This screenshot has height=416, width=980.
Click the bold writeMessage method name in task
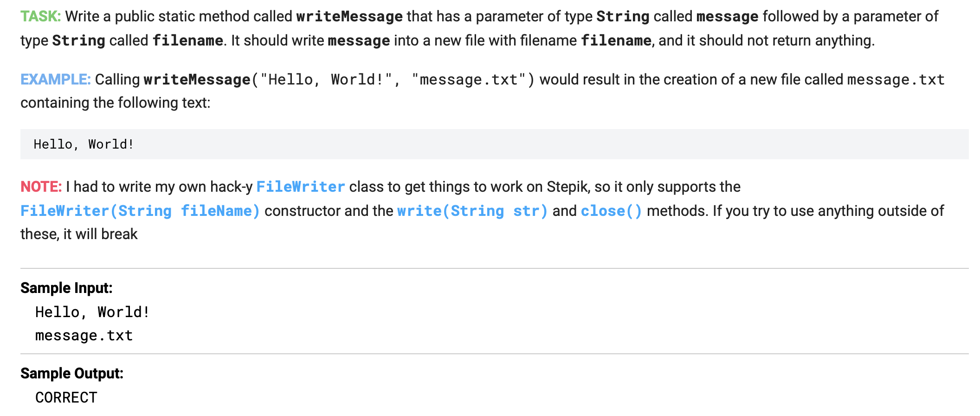[x=349, y=17]
